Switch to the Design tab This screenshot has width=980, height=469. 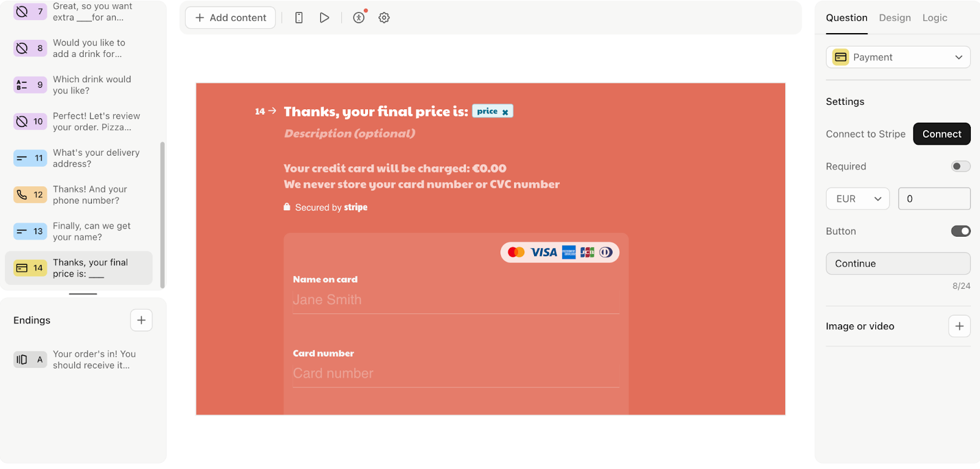895,18
